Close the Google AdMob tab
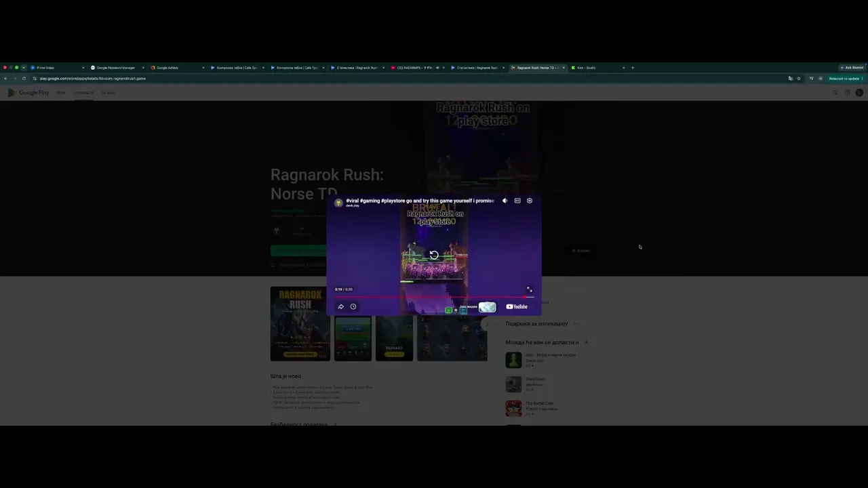868x488 pixels. (x=203, y=68)
